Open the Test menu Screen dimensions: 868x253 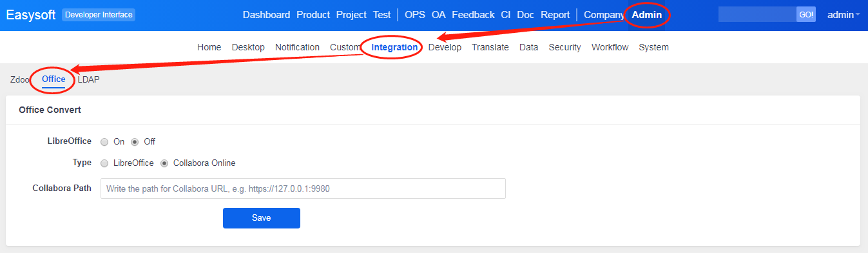point(381,15)
